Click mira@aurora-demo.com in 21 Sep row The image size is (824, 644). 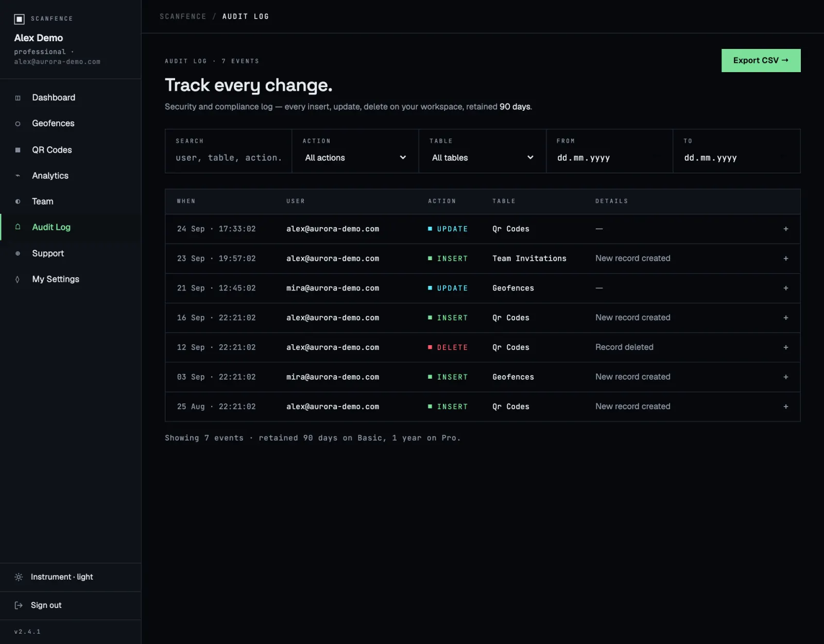coord(333,288)
